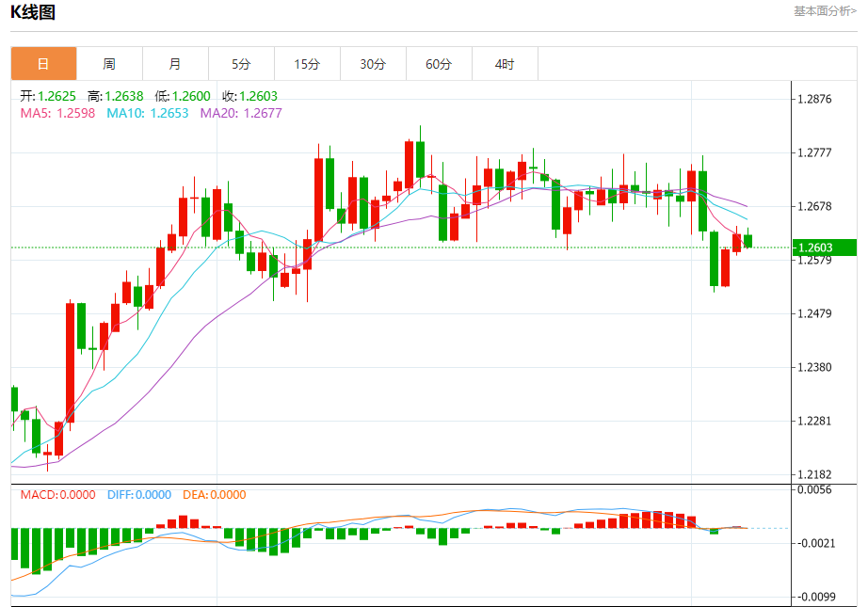The width and height of the screenshot is (868, 607).
Task: Click the 收:1.2603 close value
Action: (x=249, y=96)
